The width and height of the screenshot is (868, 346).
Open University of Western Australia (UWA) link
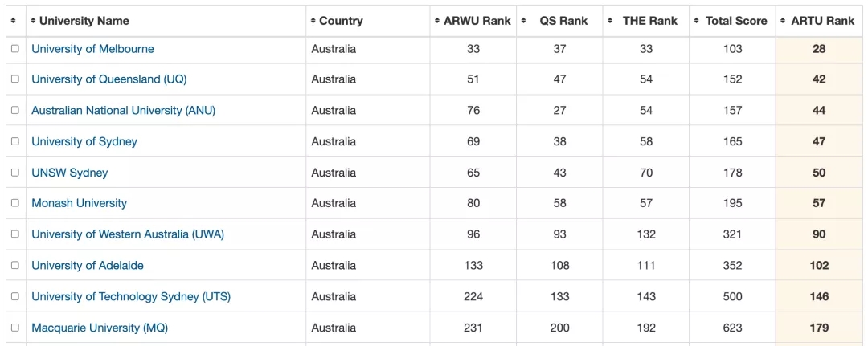point(128,234)
